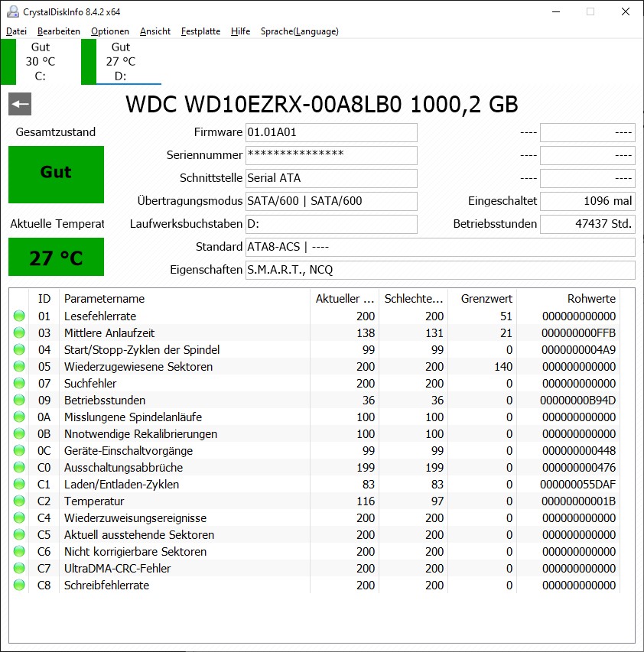Click the status circle for Laden/Entladen-Zyklen
The width and height of the screenshot is (644, 652).
point(19,485)
